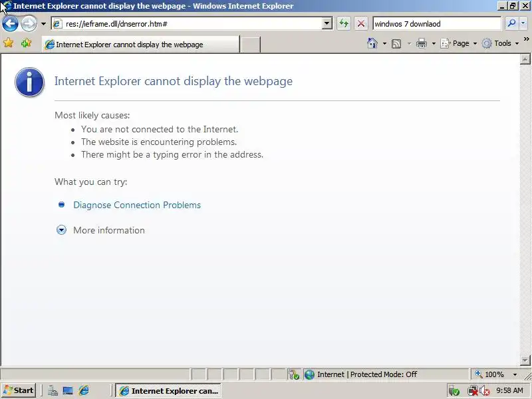Print the page with the printer icon
532x399 pixels.
coord(422,43)
